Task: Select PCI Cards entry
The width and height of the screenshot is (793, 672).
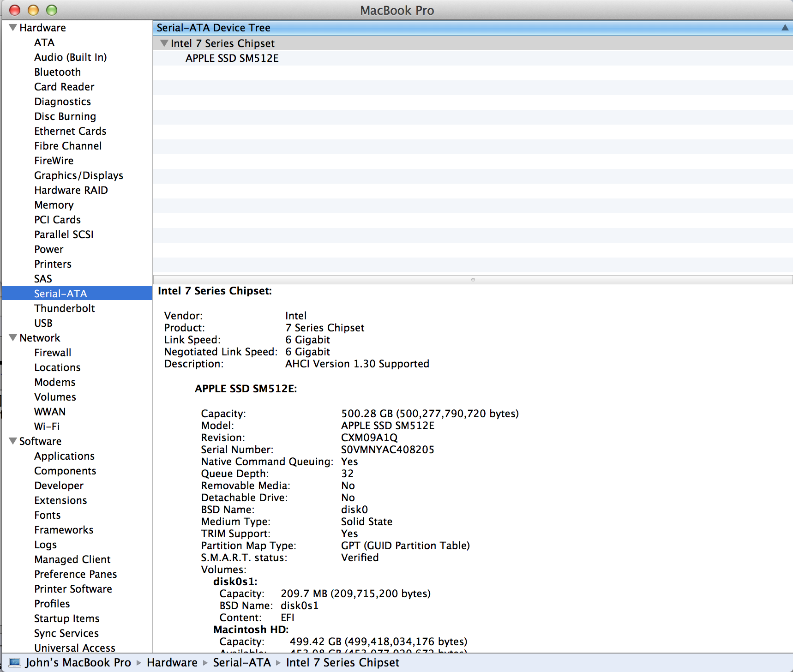Action: [58, 220]
